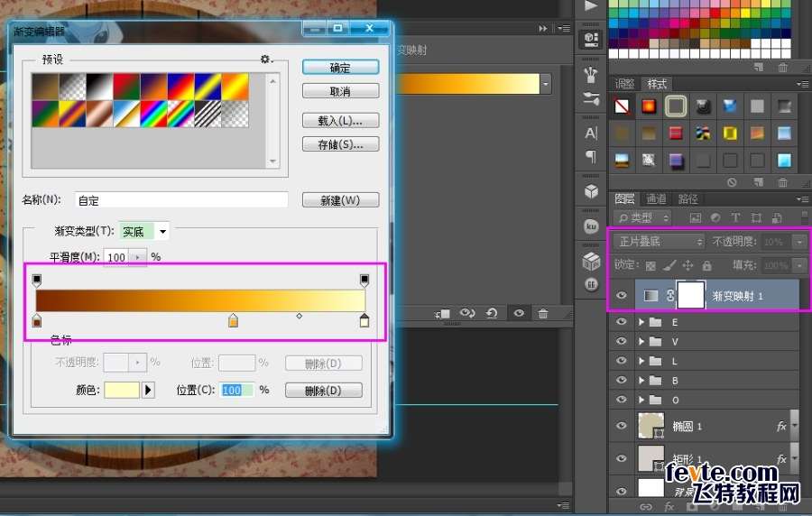Hide the 渐变映射 1 layer
Viewport: 812px width, 516px height.
pos(621,296)
